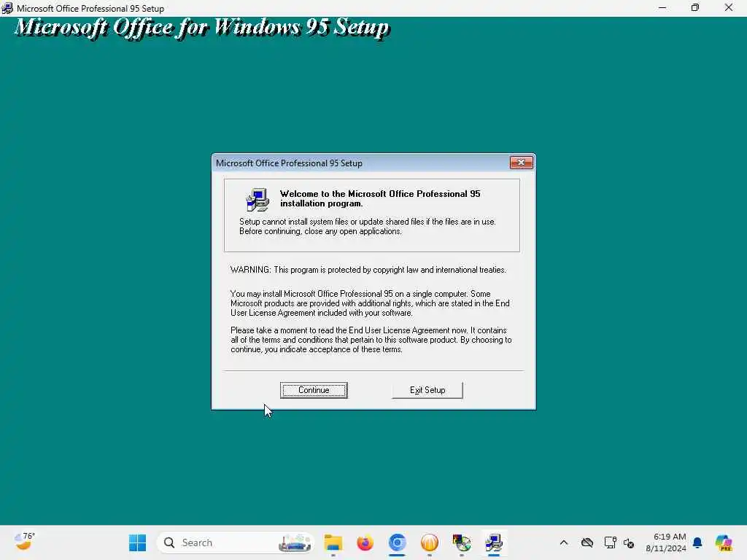Click the setup icon in main title bar

coord(7,8)
